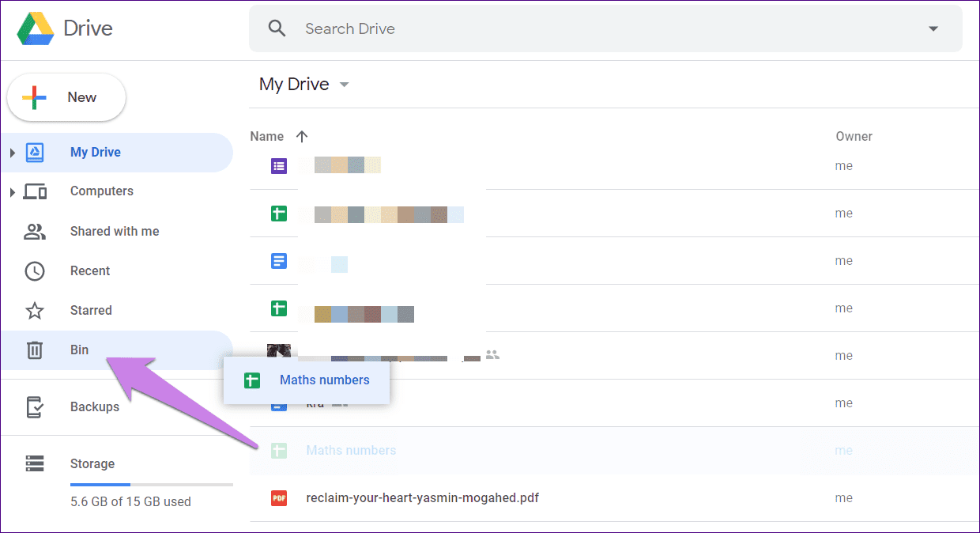This screenshot has height=533, width=980.
Task: Click the Computers devices icon
Action: 35,191
